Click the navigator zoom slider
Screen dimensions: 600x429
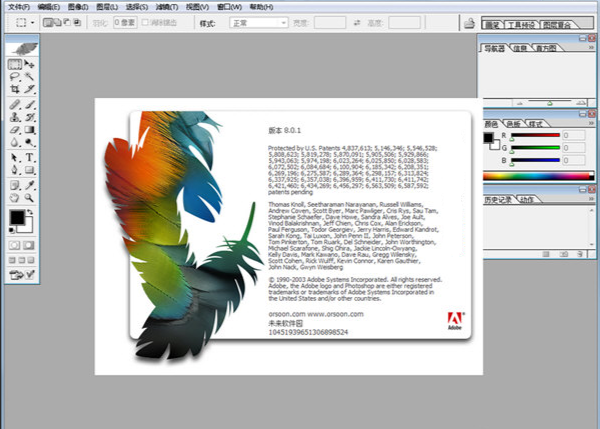(549, 103)
